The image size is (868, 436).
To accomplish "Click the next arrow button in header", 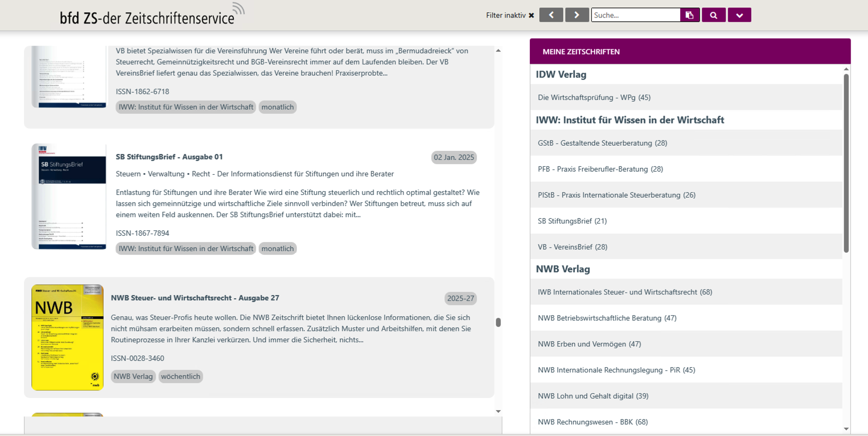I will [577, 15].
